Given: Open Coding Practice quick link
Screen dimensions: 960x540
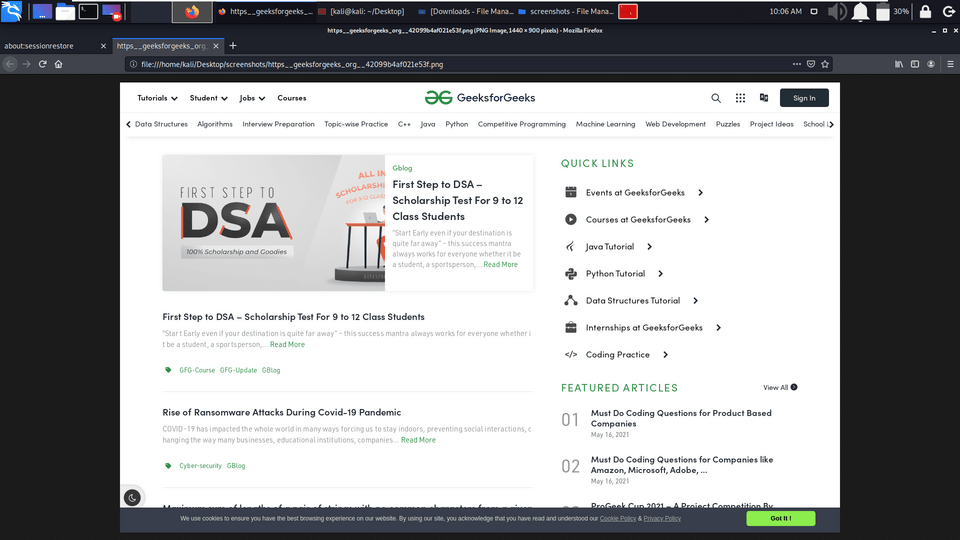Looking at the screenshot, I should (x=617, y=354).
